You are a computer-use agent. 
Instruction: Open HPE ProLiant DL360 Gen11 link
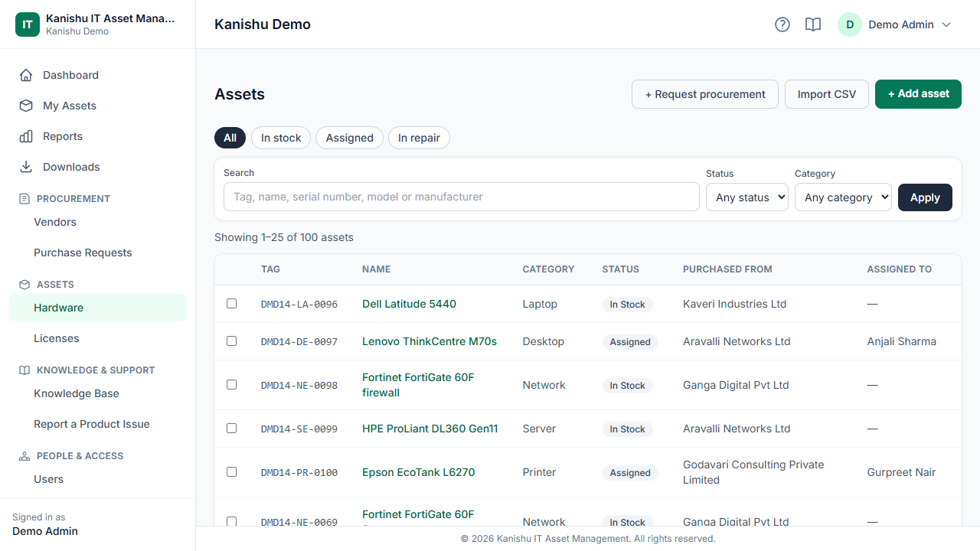click(430, 429)
